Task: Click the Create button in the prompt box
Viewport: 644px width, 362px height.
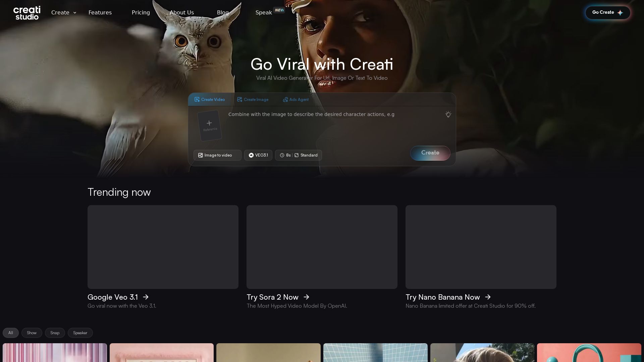Action: (430, 153)
